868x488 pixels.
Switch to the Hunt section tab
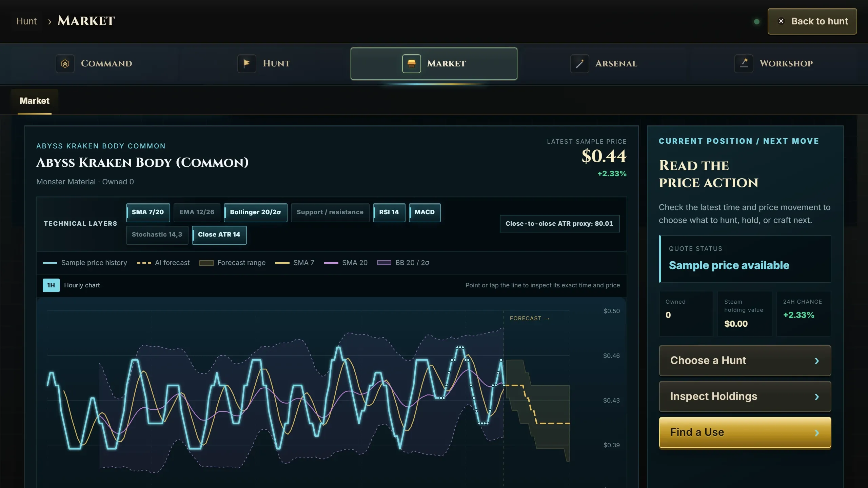click(264, 63)
